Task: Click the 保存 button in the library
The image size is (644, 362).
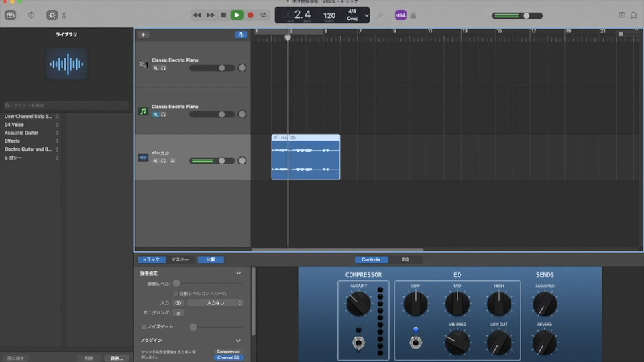Action: coord(116,358)
